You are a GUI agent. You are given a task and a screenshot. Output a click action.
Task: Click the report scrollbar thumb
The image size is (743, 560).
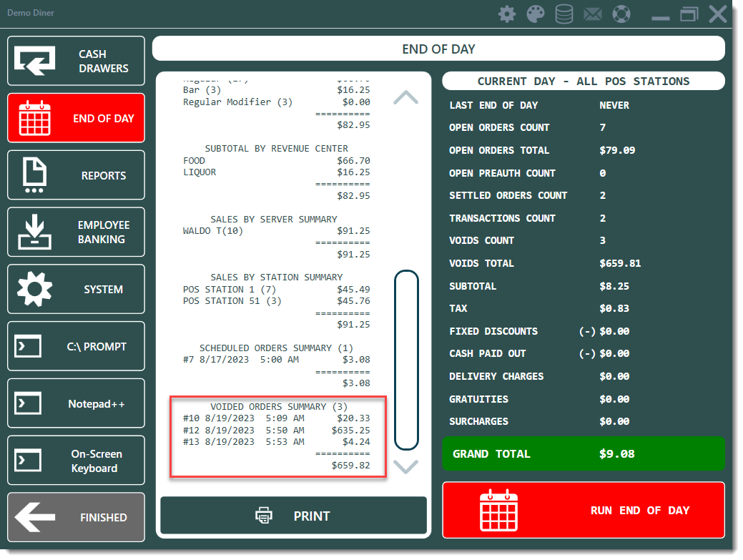pyautogui.click(x=406, y=360)
